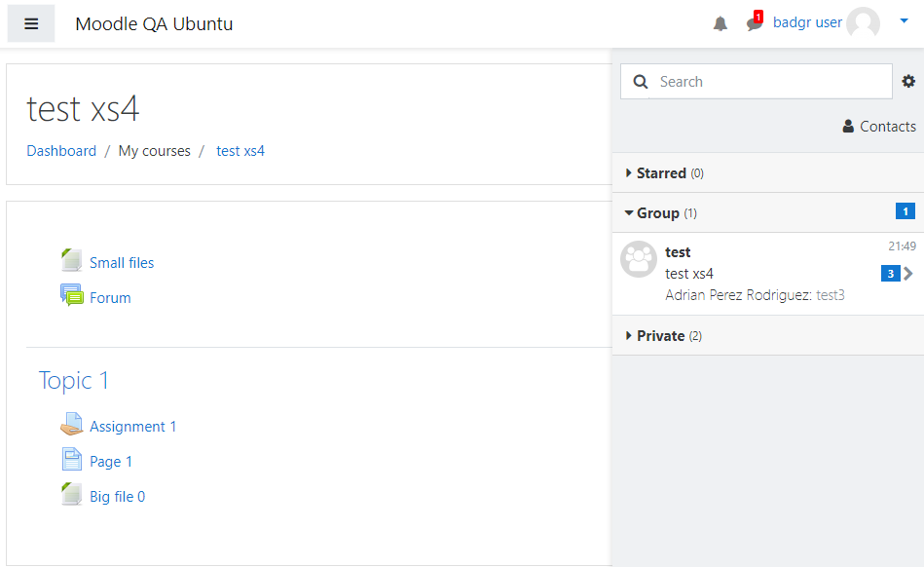Toggle the messaging drawer icon

[x=755, y=22]
